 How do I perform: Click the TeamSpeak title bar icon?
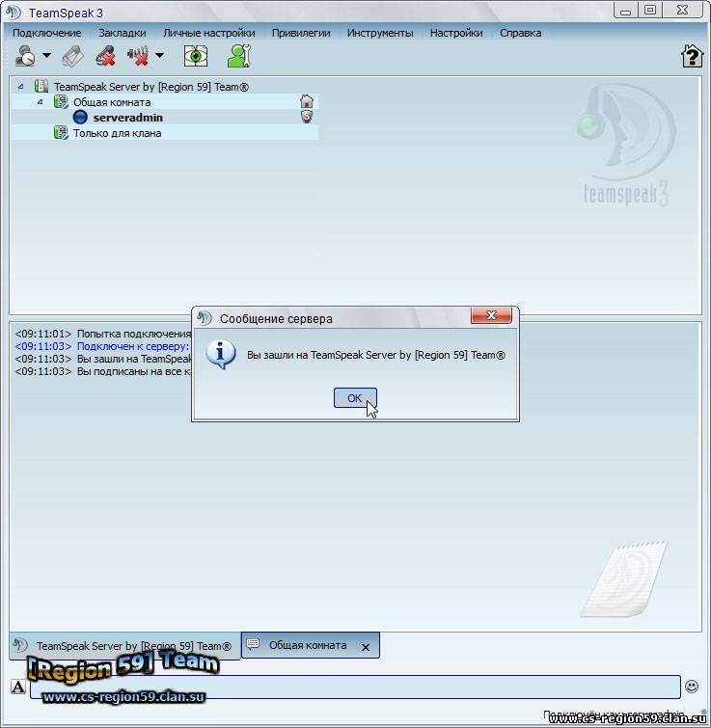pyautogui.click(x=14, y=12)
